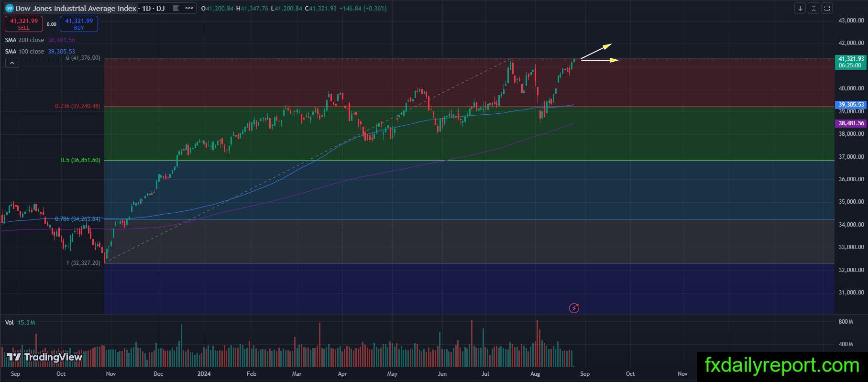Click the High value 41,347.76
The width and height of the screenshot is (868, 382).
coord(254,9)
